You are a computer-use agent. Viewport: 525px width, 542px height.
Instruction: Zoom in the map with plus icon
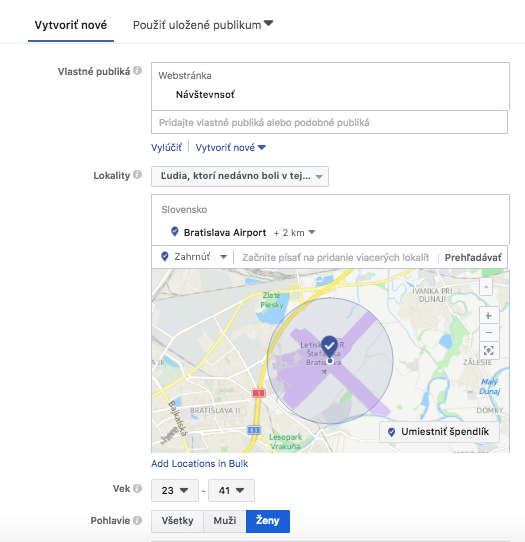(489, 316)
